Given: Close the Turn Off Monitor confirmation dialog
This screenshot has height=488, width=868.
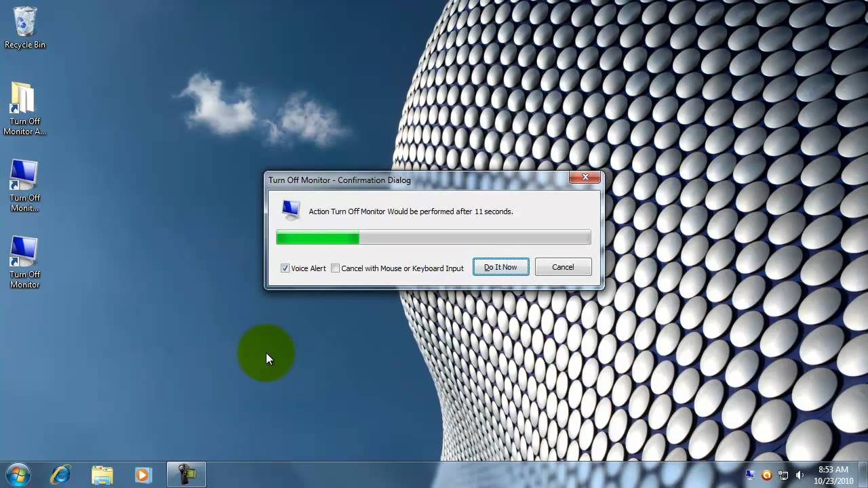Looking at the screenshot, I should (x=585, y=178).
